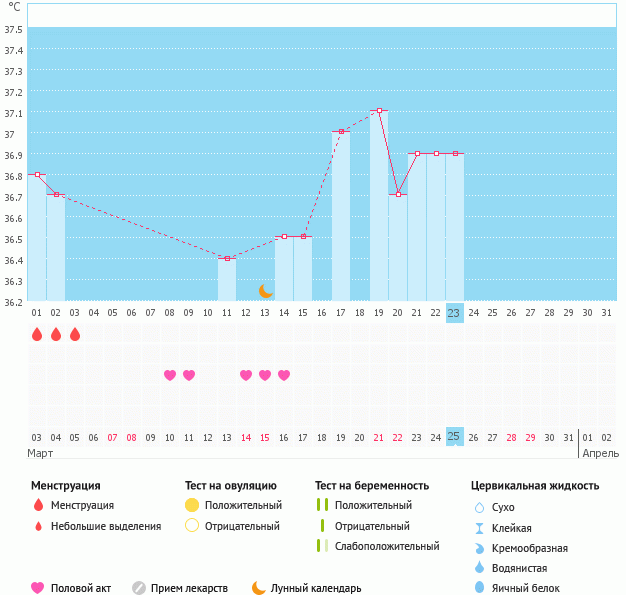The image size is (626, 595).
Task: Click the negative ovulation test legend icon
Action: [192, 526]
